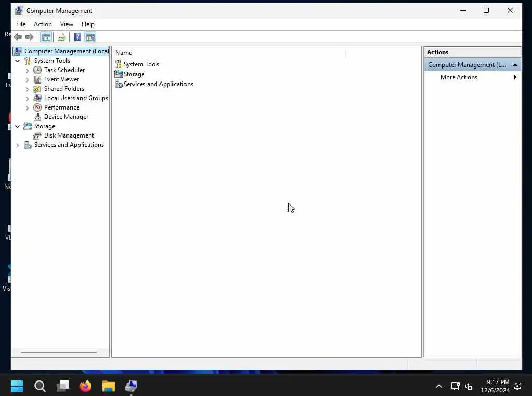Select the Storage tree node
Image resolution: width=532 pixels, height=396 pixels.
coord(45,126)
